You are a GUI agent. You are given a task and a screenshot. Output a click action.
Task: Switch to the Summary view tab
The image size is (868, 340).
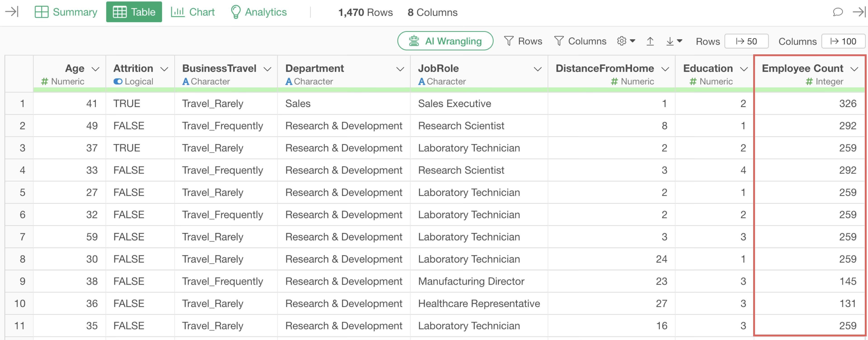66,12
